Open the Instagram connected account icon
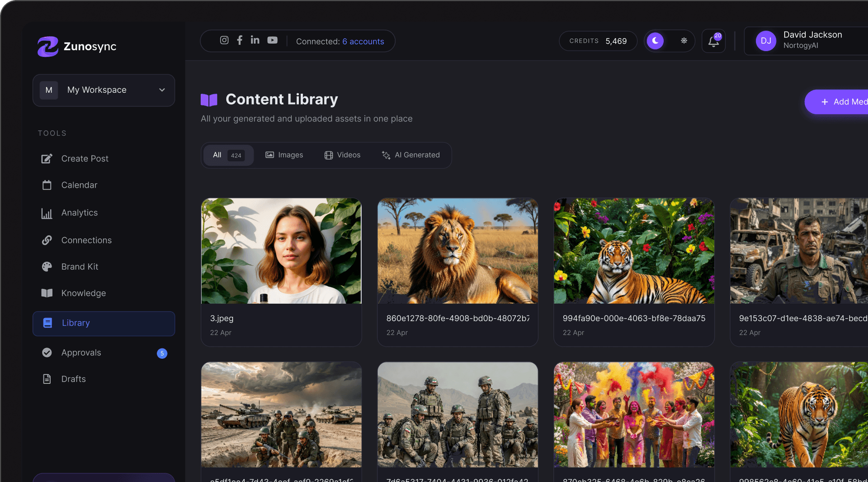Image resolution: width=868 pixels, height=482 pixels. pyautogui.click(x=224, y=41)
